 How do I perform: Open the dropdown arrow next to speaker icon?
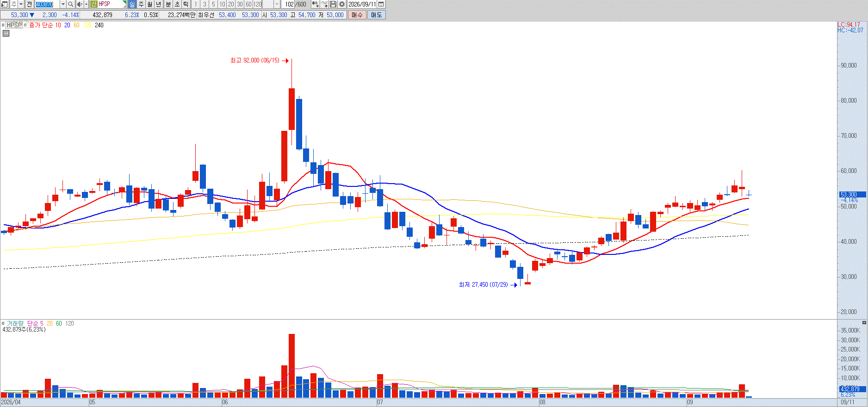coord(86,4)
